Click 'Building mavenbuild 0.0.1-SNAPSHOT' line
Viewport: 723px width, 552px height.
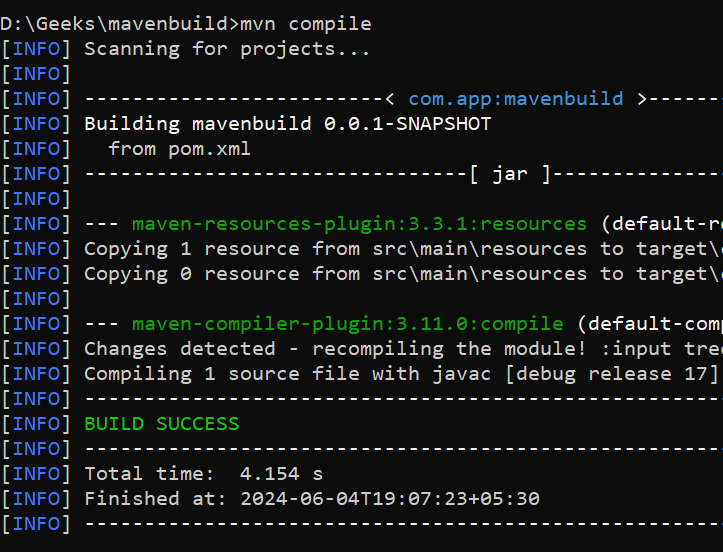[x=288, y=124]
